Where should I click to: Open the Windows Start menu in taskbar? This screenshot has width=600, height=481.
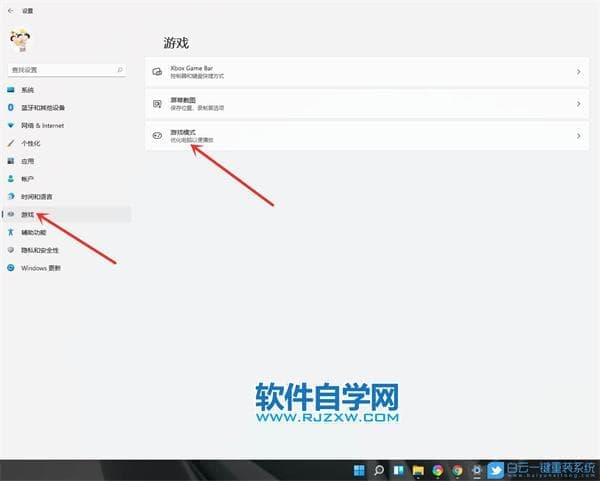[x=359, y=470]
